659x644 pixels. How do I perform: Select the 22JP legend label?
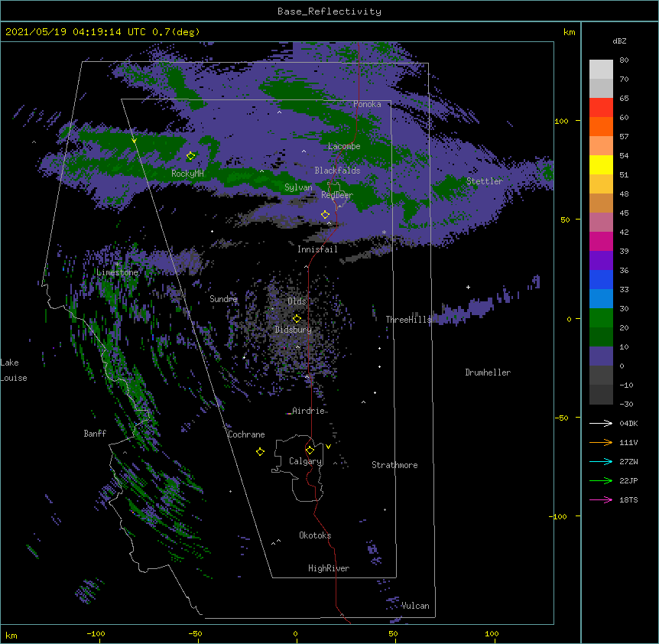tap(628, 480)
